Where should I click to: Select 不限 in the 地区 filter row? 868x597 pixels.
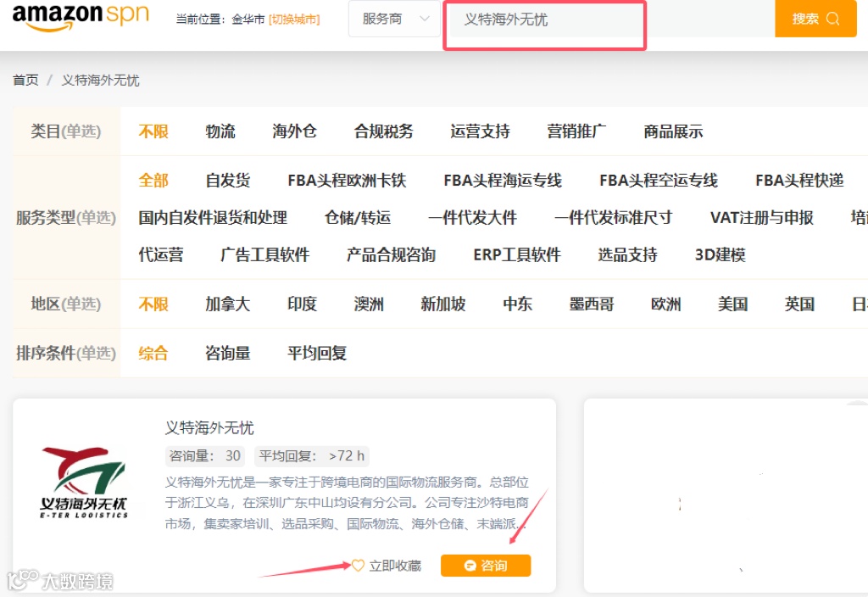tap(153, 304)
